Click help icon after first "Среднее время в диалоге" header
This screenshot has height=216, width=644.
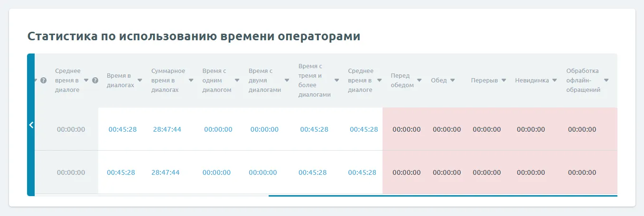(x=95, y=81)
